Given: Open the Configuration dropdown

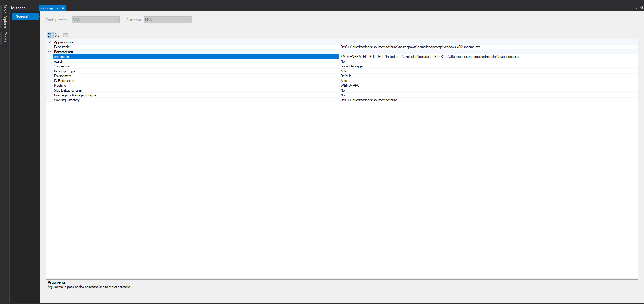Looking at the screenshot, I should [x=95, y=20].
